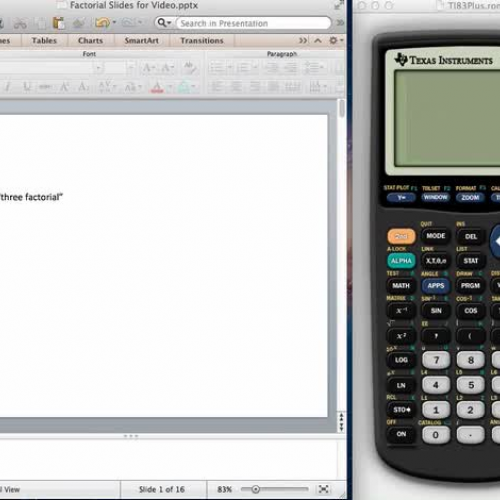Click the fit slide to window icon
500x500 pixels.
[323, 489]
